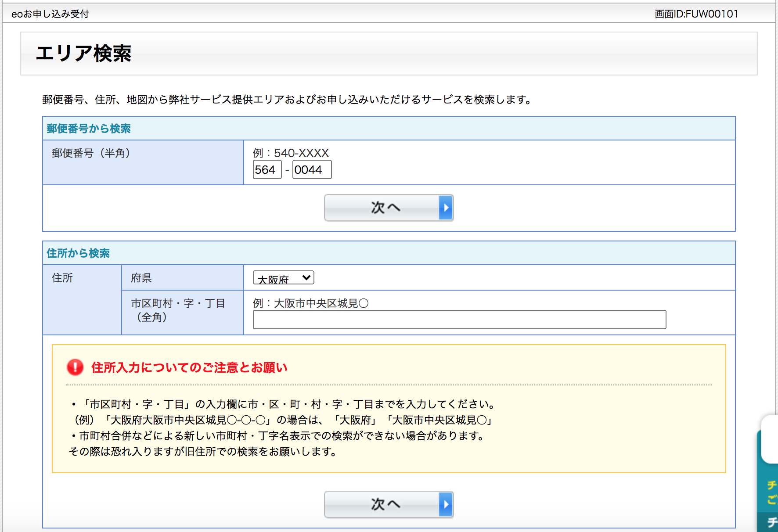Select the 郵便番号から検索 section header

pyautogui.click(x=89, y=129)
